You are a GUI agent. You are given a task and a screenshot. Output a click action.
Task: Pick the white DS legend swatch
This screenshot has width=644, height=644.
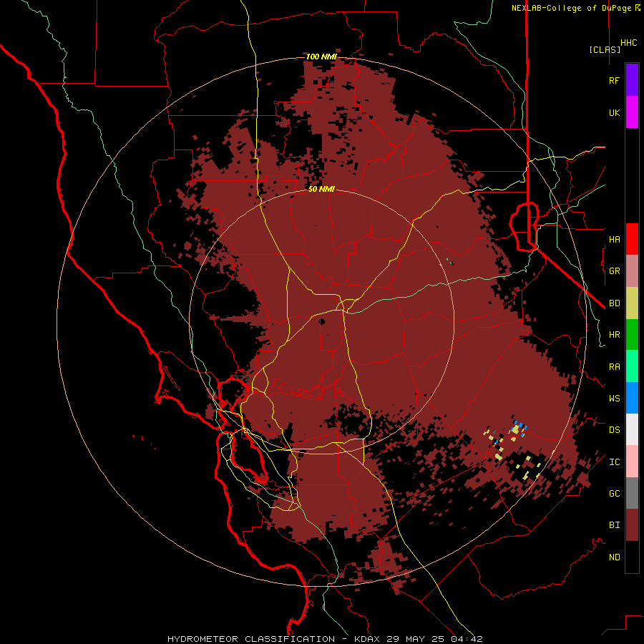pyautogui.click(x=632, y=429)
